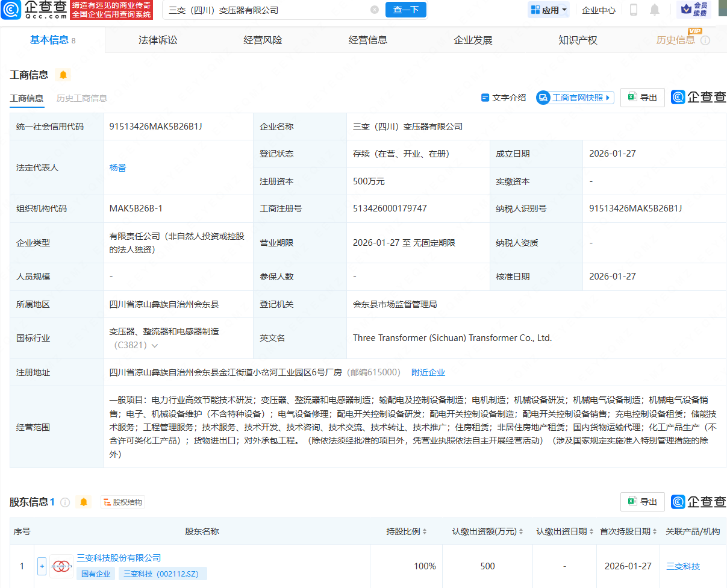
Task: Click the company name search field
Action: pos(265,10)
